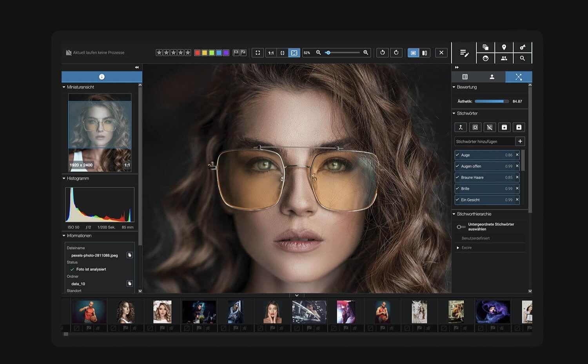Open the edit metadata list-pencil icon
The height and width of the screenshot is (364, 588).
click(x=464, y=53)
